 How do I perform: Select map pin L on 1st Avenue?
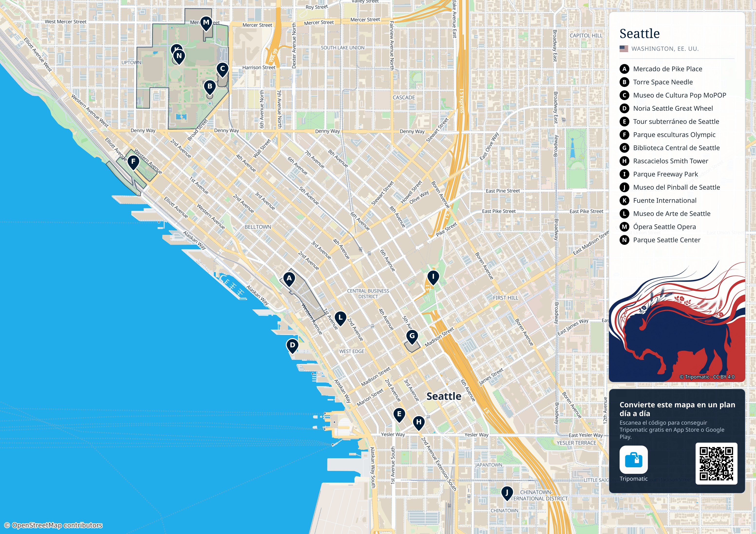pyautogui.click(x=340, y=319)
